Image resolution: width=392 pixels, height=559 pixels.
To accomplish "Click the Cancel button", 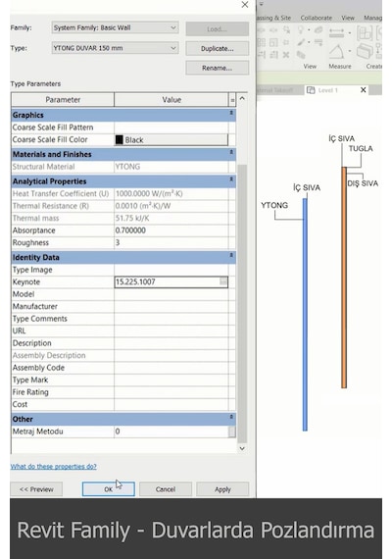I will click(x=166, y=489).
